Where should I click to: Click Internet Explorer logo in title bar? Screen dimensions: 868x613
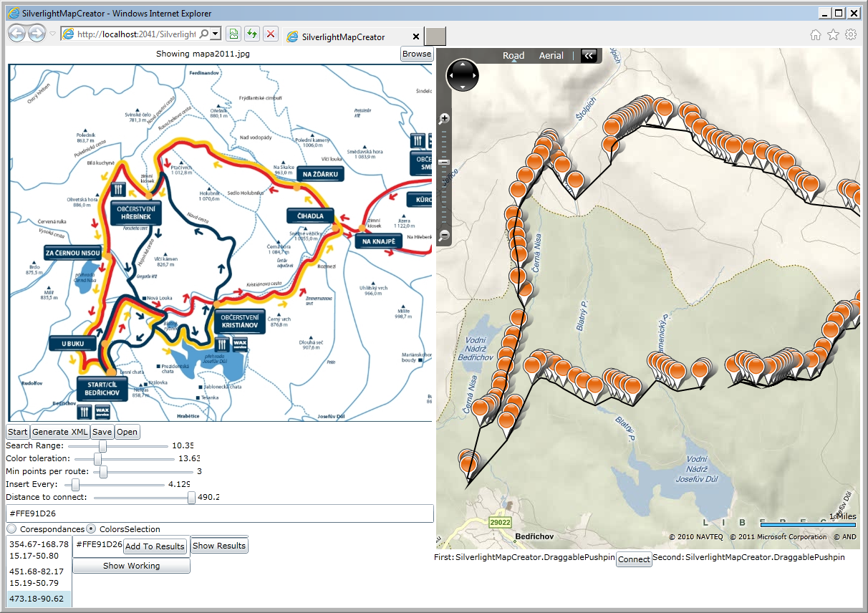click(x=12, y=12)
